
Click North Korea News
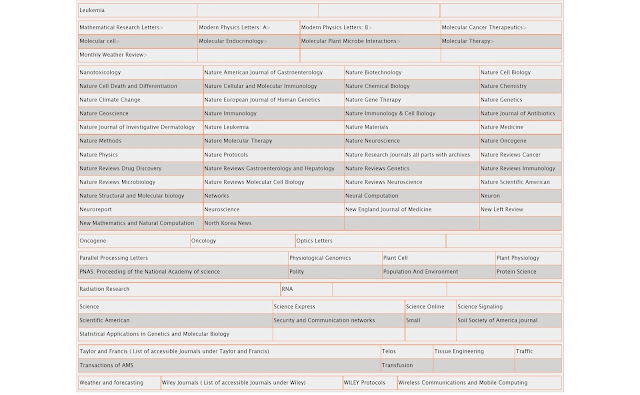coord(228,223)
